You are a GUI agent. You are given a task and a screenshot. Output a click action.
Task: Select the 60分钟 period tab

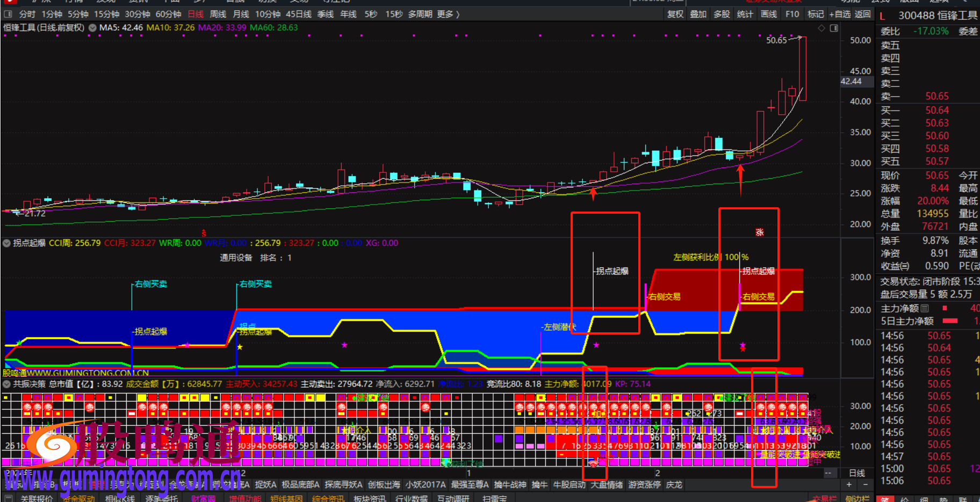(168, 14)
